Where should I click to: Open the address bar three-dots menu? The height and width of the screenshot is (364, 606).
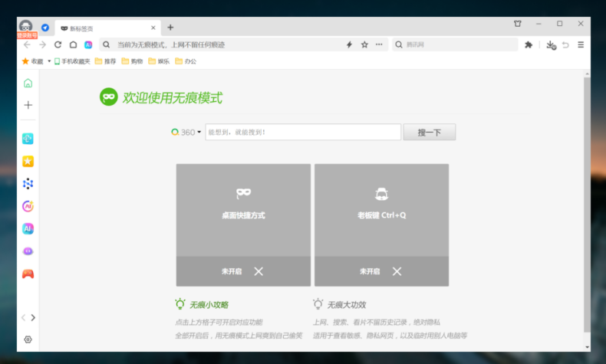click(379, 45)
